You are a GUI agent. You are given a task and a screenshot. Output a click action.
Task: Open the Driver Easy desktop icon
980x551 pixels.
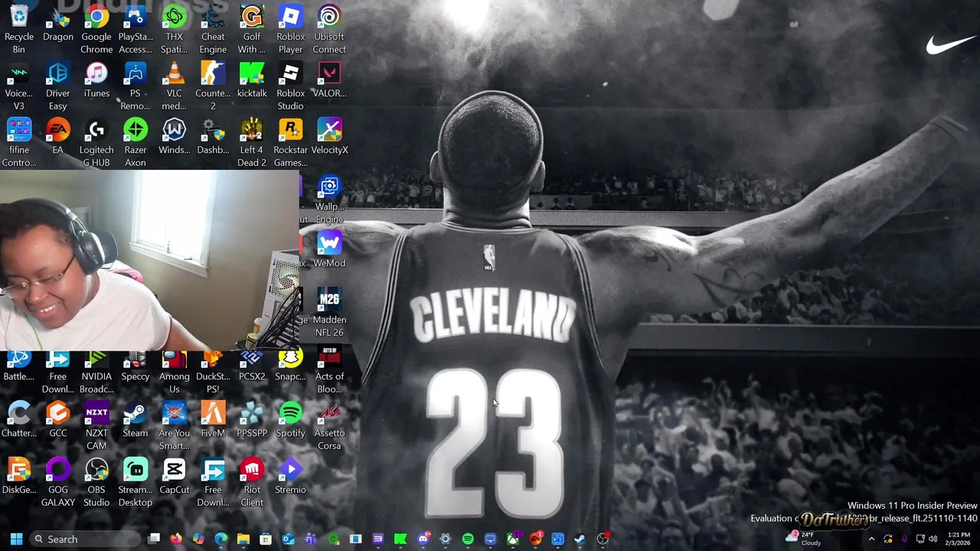tap(57, 86)
